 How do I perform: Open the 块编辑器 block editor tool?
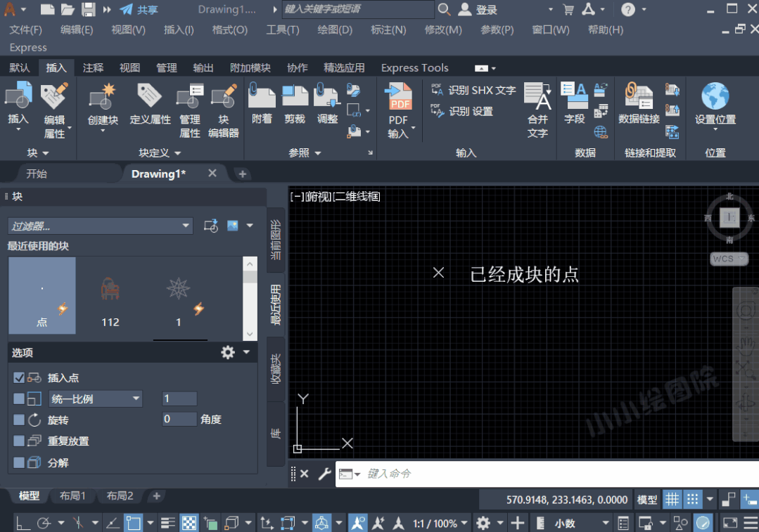[x=224, y=97]
